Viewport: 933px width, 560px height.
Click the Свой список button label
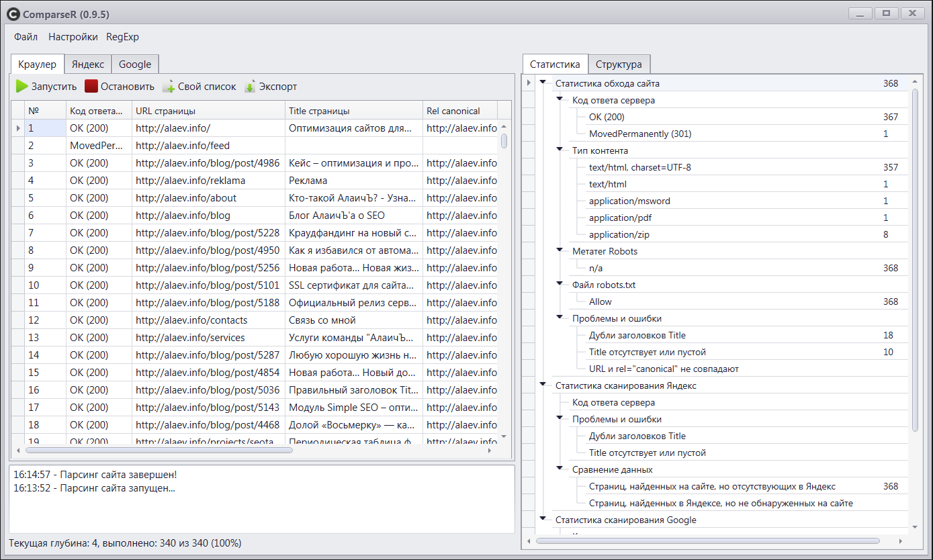[207, 87]
